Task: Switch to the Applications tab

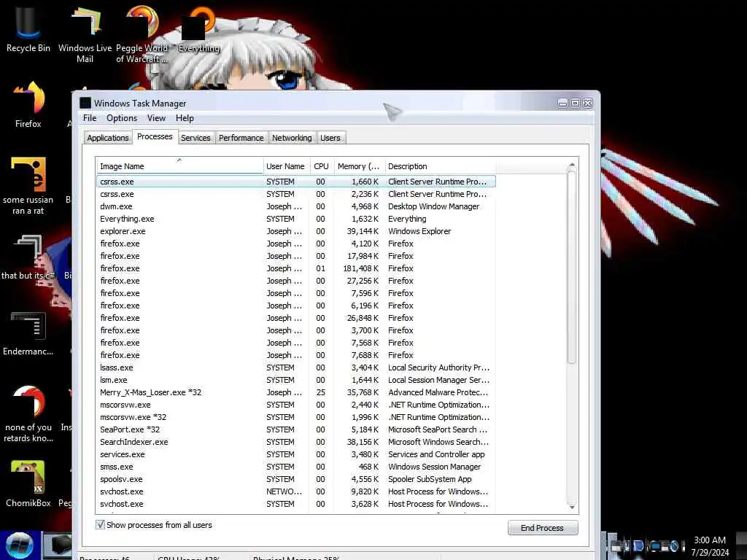Action: (x=108, y=138)
